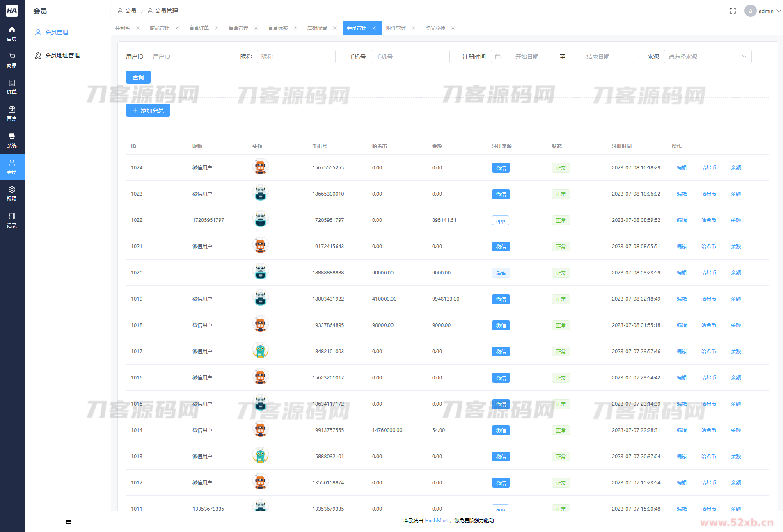Open 会员地址管理 in the side menu

click(x=62, y=55)
